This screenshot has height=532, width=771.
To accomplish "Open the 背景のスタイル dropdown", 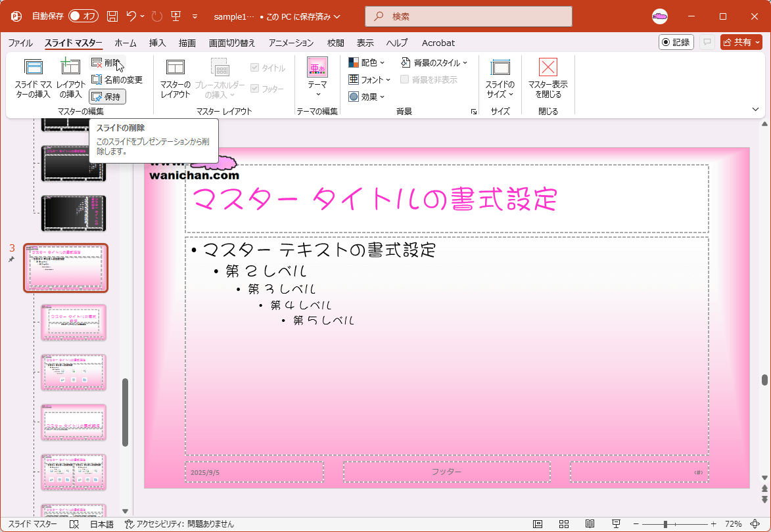I will point(434,62).
